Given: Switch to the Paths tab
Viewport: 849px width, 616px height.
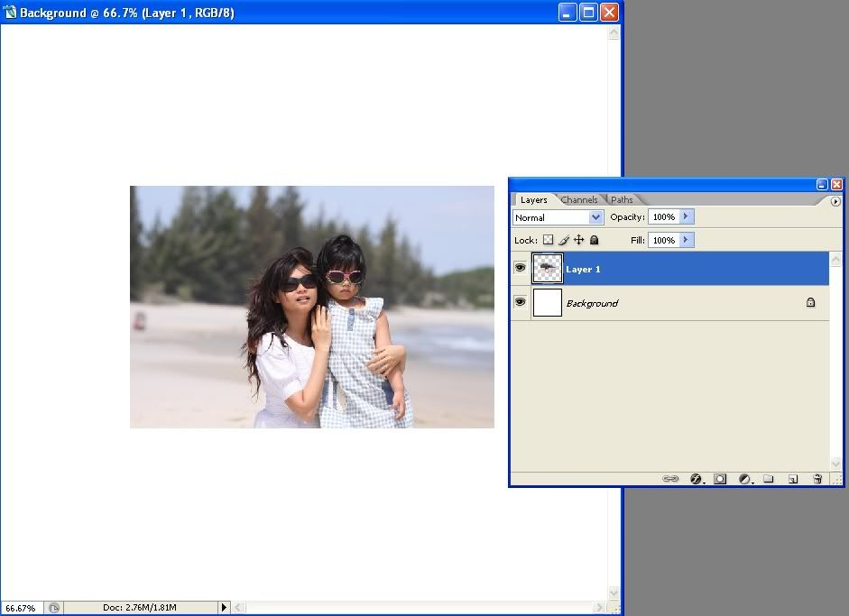Looking at the screenshot, I should pos(622,200).
